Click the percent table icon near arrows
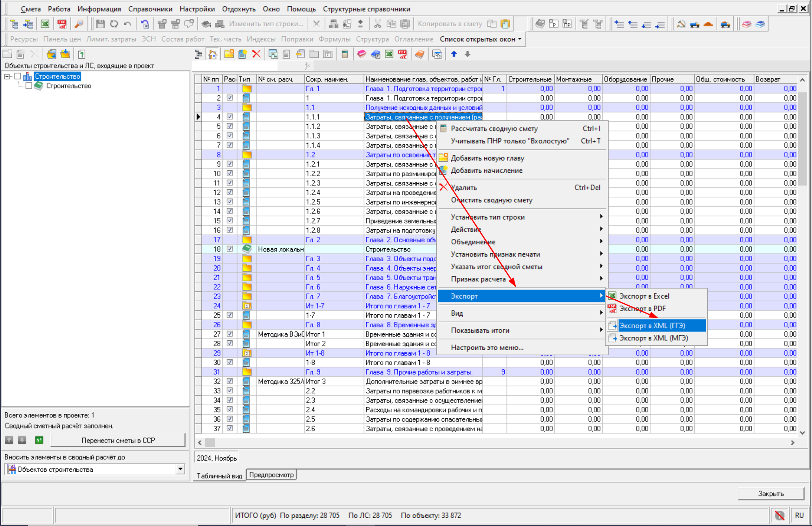The image size is (812, 526). pos(437,54)
